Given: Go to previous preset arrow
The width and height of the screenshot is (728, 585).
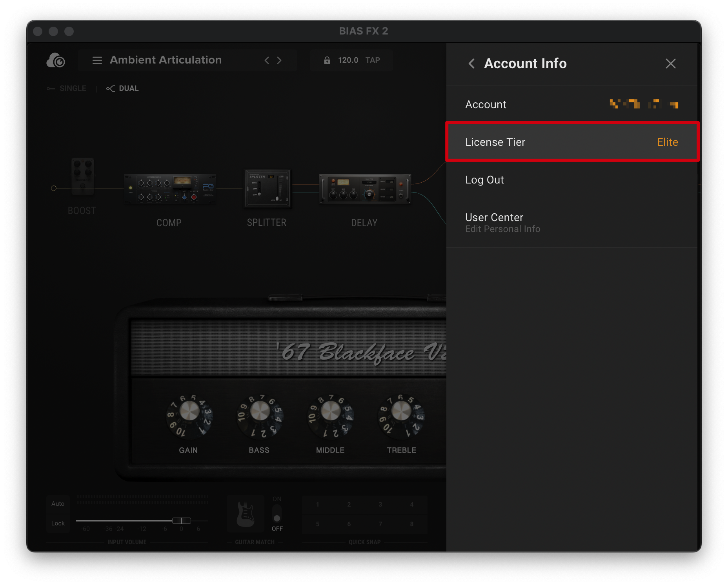Looking at the screenshot, I should click(267, 60).
